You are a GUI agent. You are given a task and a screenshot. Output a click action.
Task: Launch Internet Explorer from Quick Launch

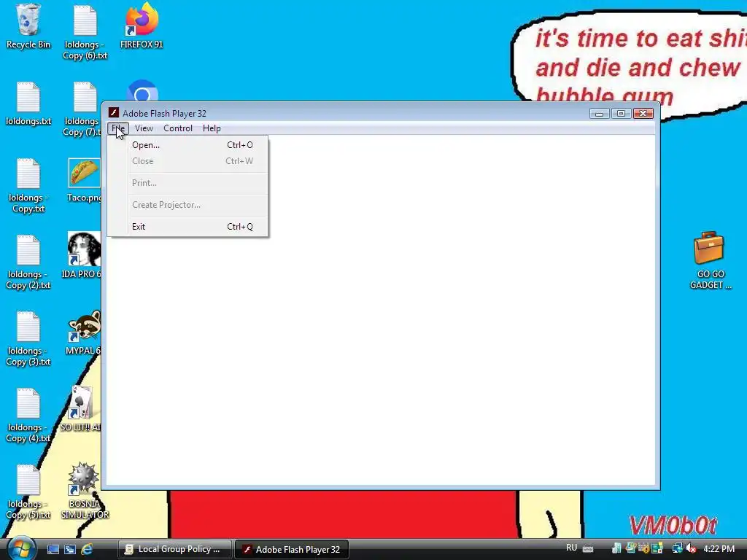(87, 549)
